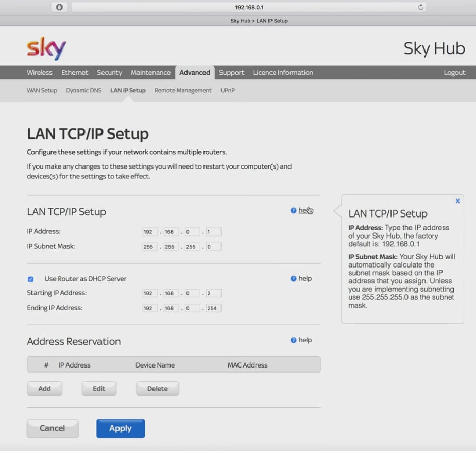Click second octet field of Starting IP Address
476x451 pixels.
click(171, 293)
